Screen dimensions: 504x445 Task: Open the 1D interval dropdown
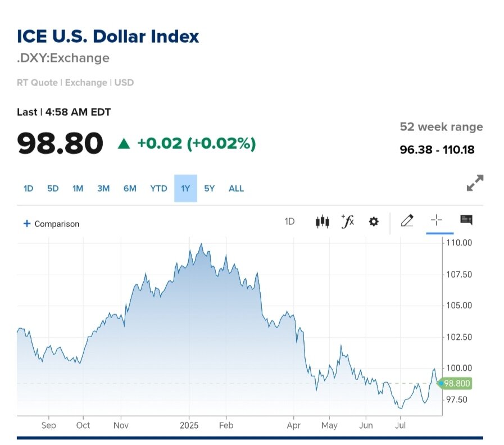[x=289, y=221]
